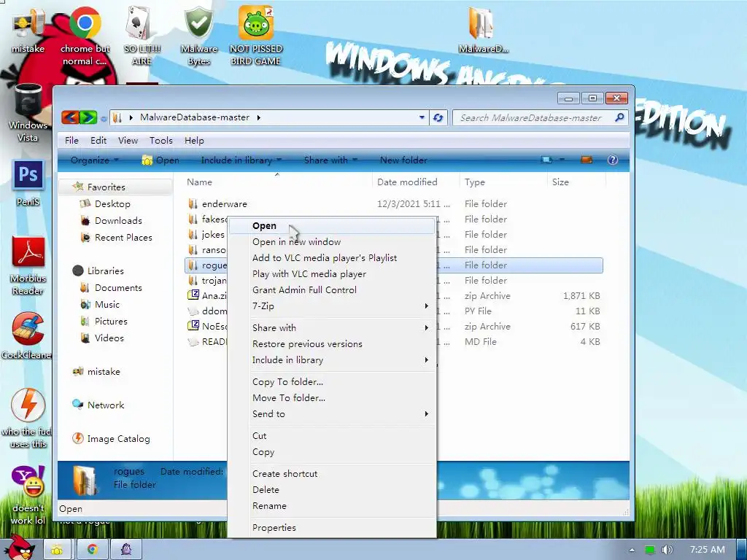
Task: Expand the change view dropdown arrow
Action: 561,160
